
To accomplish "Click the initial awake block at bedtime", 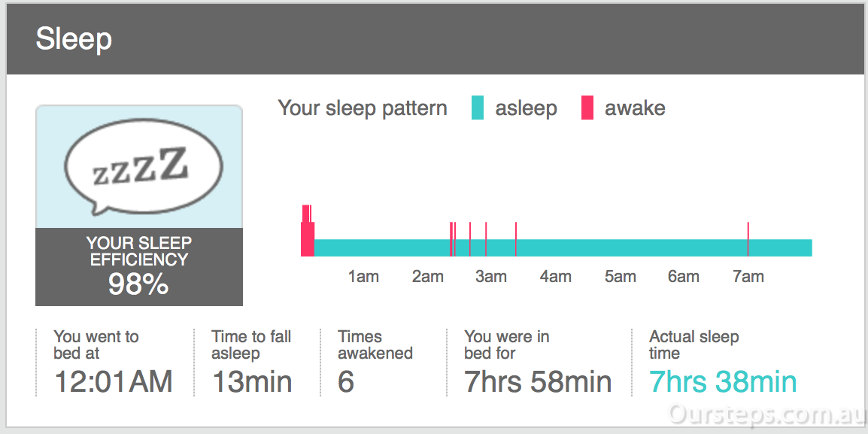I will click(x=307, y=231).
